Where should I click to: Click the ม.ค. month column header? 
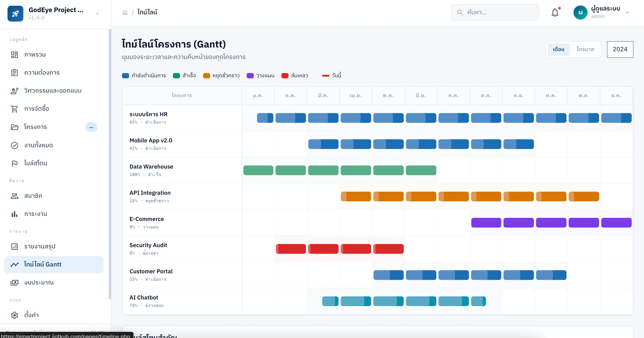point(258,96)
